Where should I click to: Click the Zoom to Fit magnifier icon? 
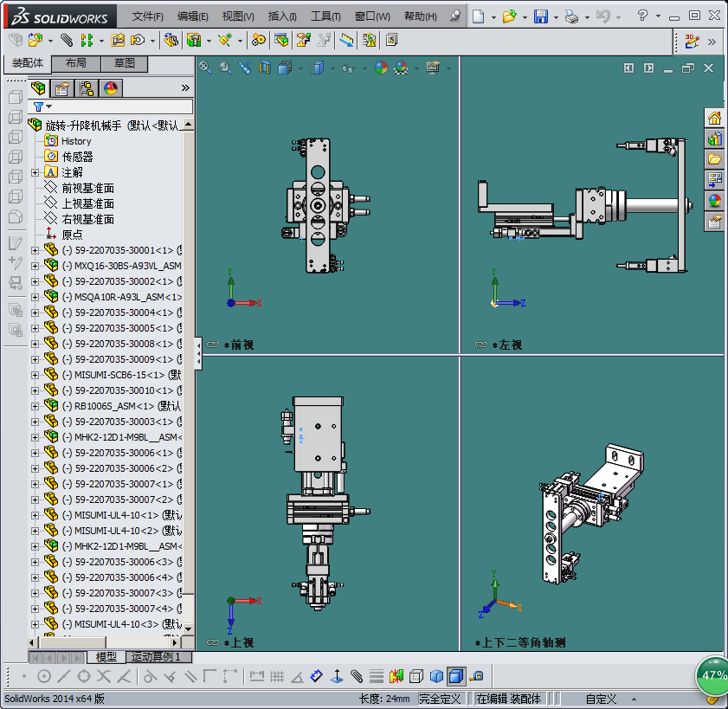point(205,68)
